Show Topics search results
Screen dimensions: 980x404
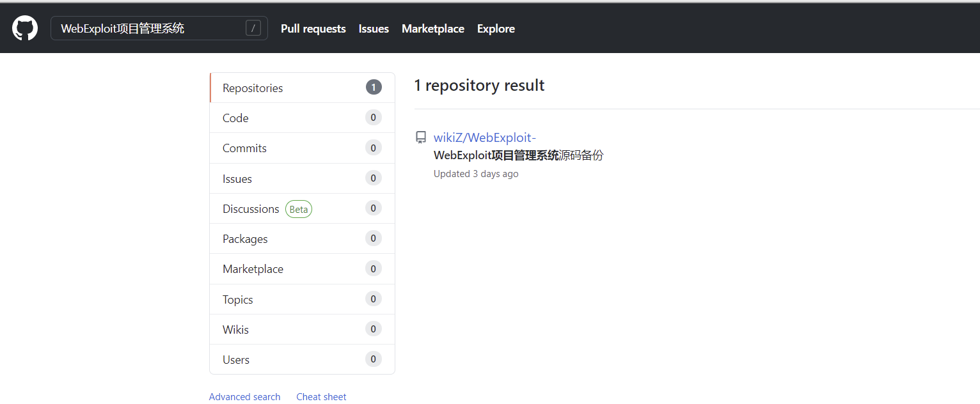point(238,300)
